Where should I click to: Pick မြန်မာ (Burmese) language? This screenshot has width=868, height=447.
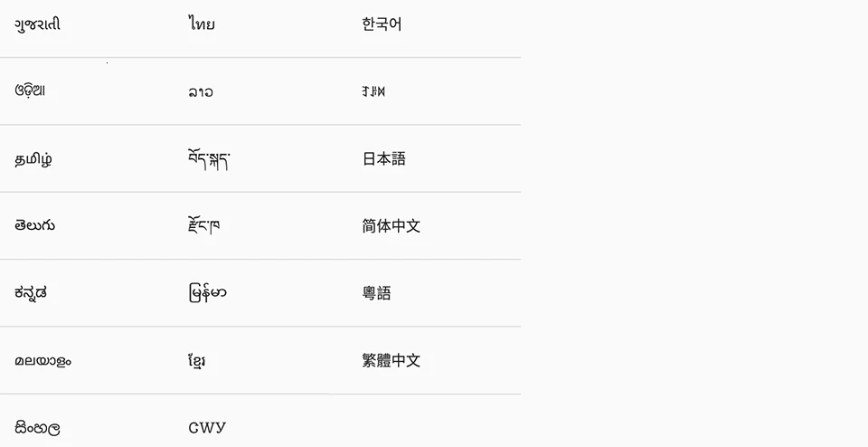208,293
